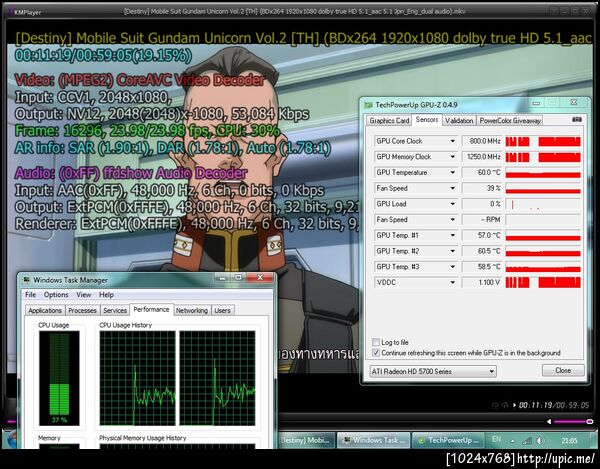
Task: Expand the Fan Speed percent sensor dropdown
Action: [x=452, y=188]
